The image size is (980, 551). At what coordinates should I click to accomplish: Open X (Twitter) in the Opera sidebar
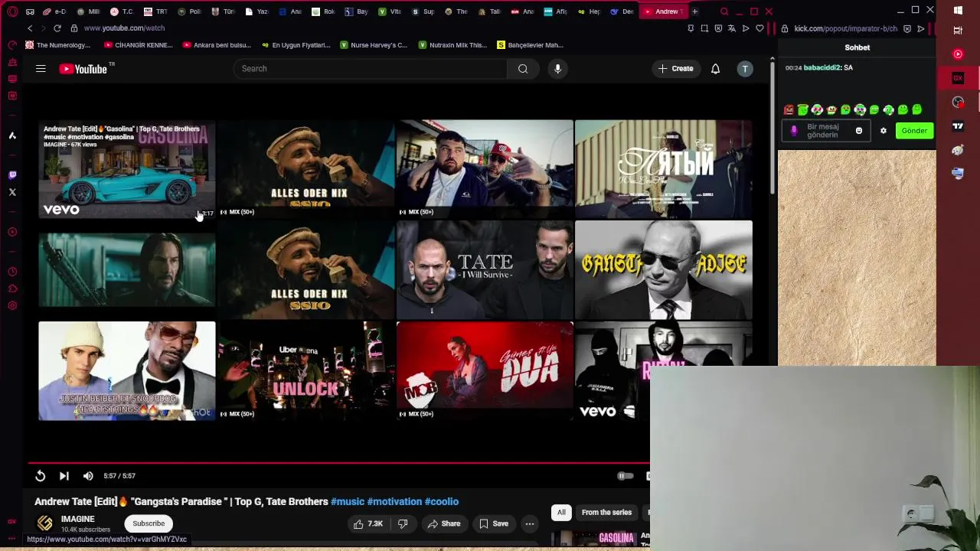pyautogui.click(x=12, y=192)
